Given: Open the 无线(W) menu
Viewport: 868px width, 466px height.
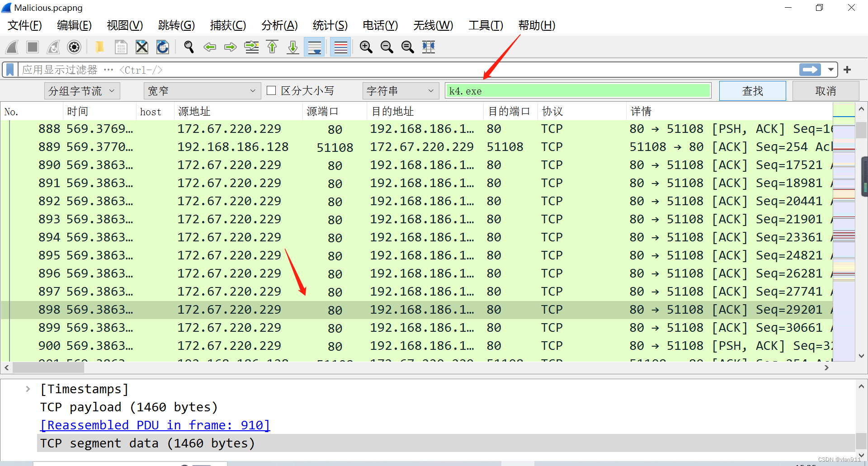Looking at the screenshot, I should [433, 25].
